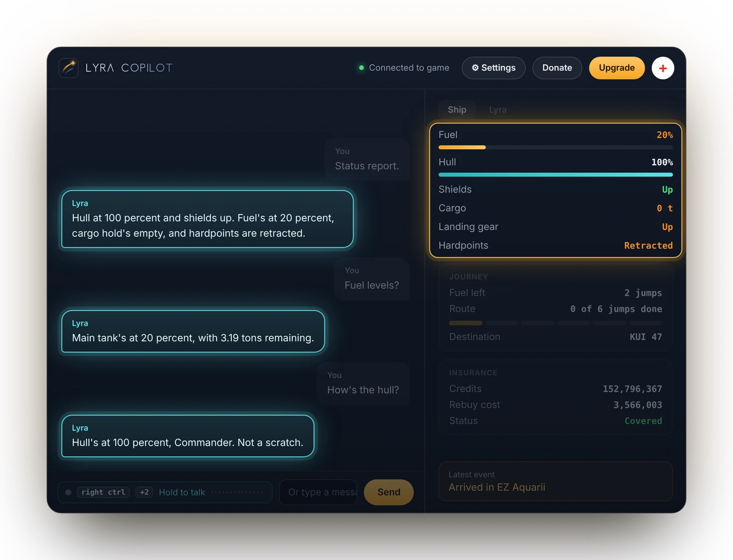The image size is (733, 560).
Task: Click the 'Status report.' user message
Action: [367, 159]
